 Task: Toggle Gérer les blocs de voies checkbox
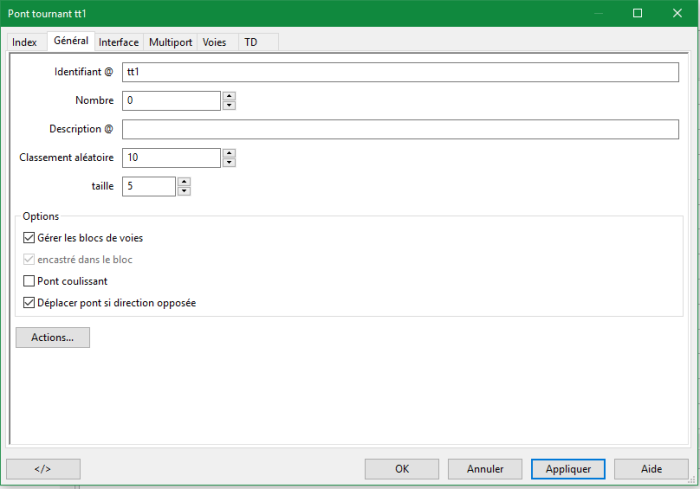pyautogui.click(x=28, y=238)
